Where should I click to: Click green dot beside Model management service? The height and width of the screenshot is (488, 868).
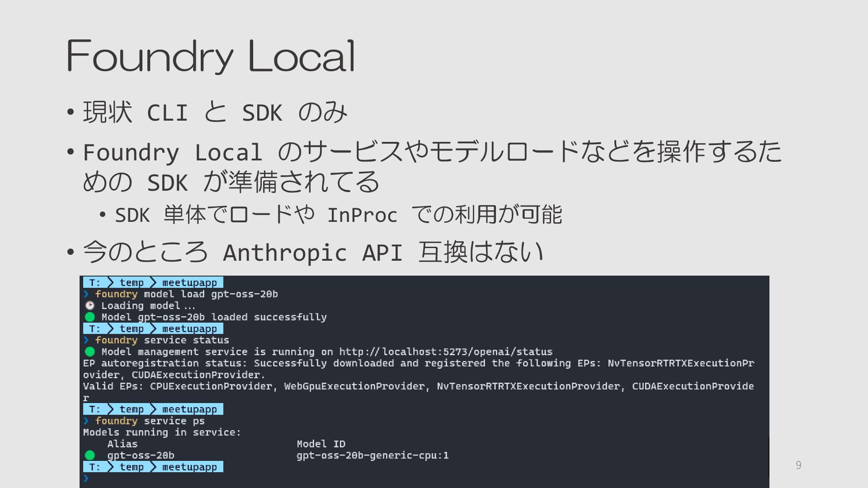click(x=90, y=352)
